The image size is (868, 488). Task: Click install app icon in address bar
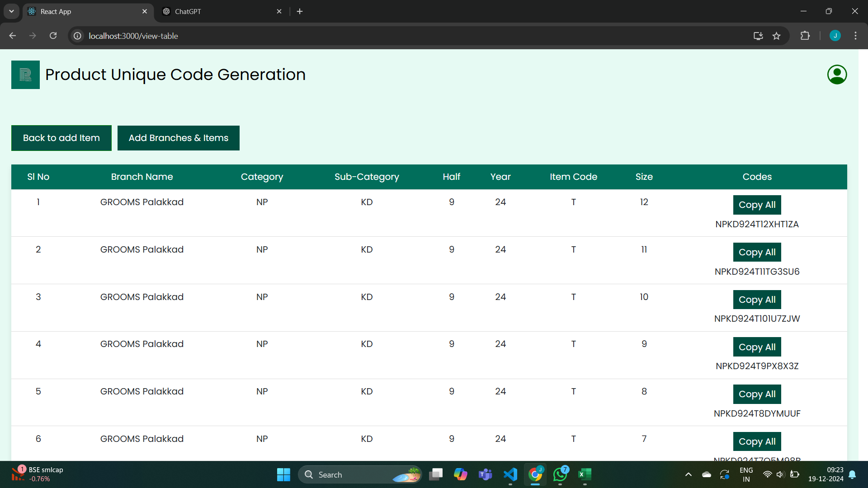(x=758, y=36)
